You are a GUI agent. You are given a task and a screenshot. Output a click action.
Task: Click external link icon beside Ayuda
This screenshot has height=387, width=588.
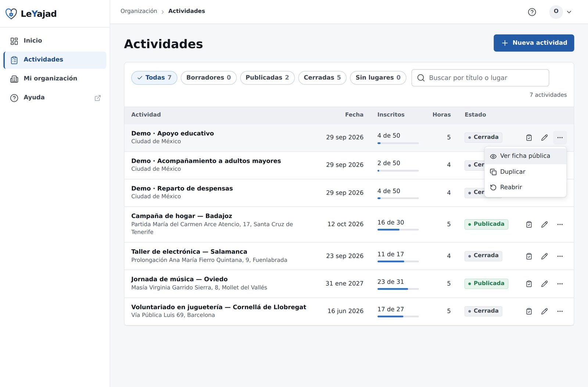click(x=97, y=98)
